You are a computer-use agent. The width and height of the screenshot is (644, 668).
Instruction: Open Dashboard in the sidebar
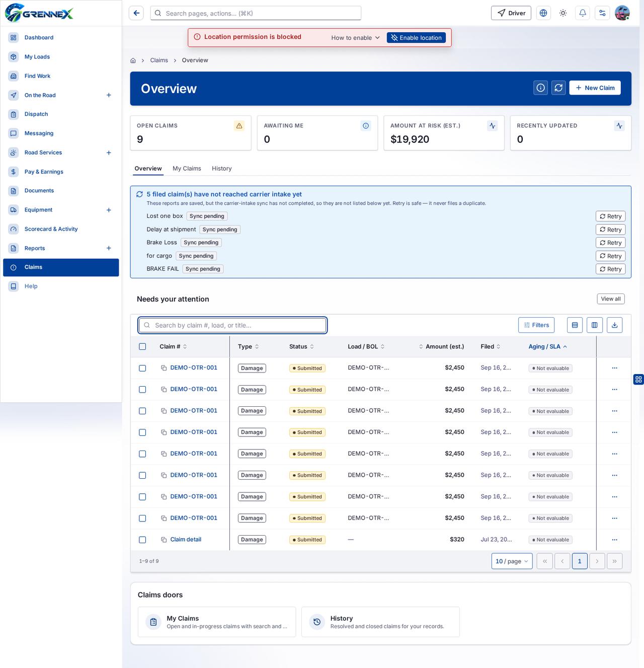pos(61,38)
